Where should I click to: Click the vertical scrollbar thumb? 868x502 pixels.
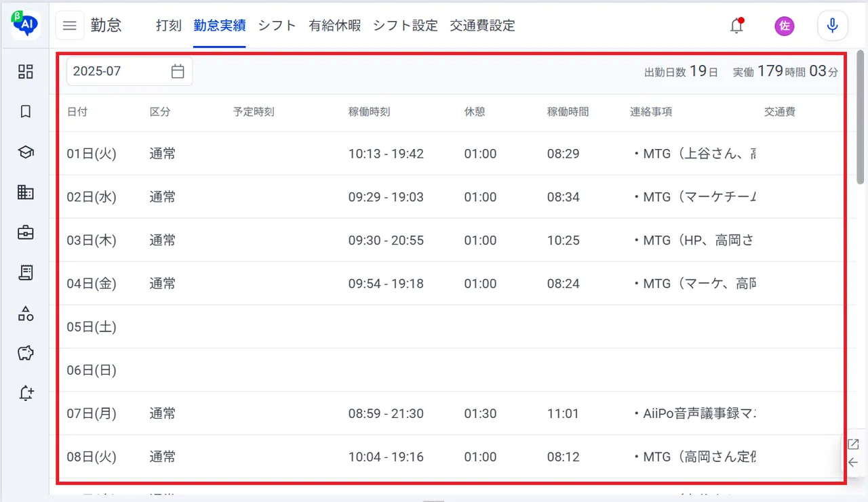pos(861,117)
